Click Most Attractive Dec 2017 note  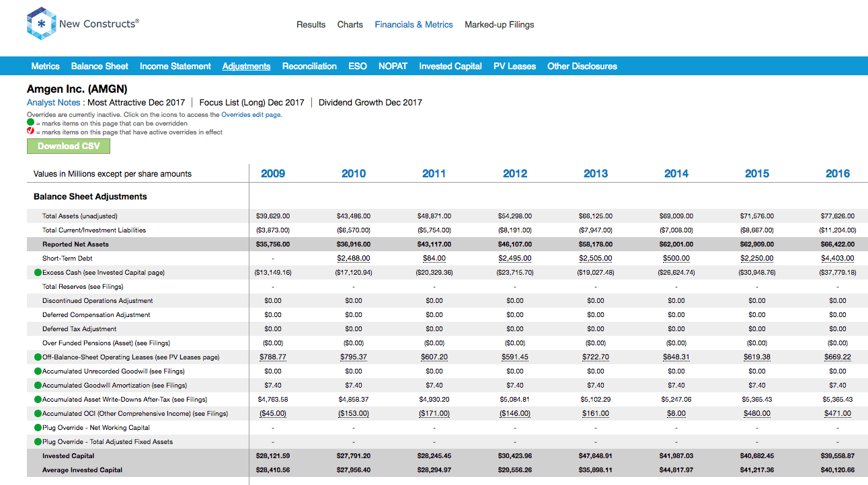[x=136, y=103]
